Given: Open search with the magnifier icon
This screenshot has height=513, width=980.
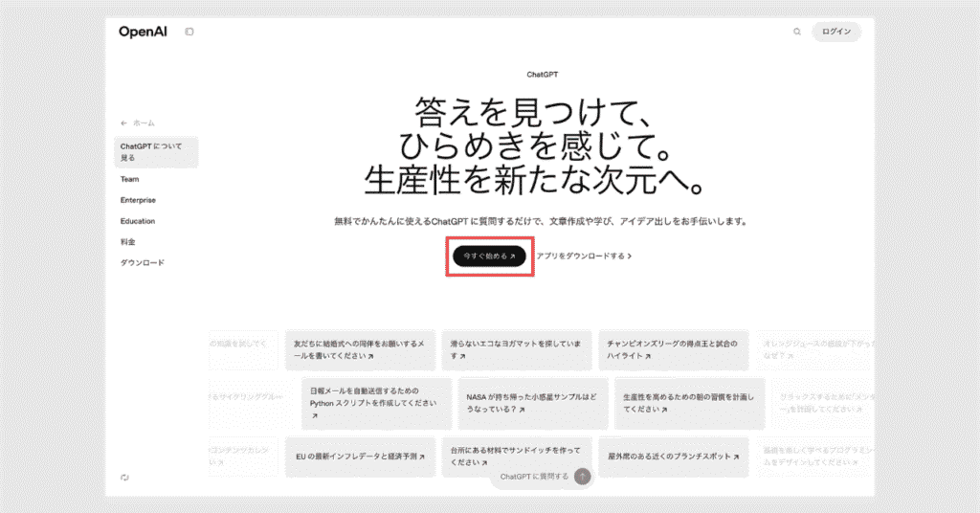Looking at the screenshot, I should [797, 32].
